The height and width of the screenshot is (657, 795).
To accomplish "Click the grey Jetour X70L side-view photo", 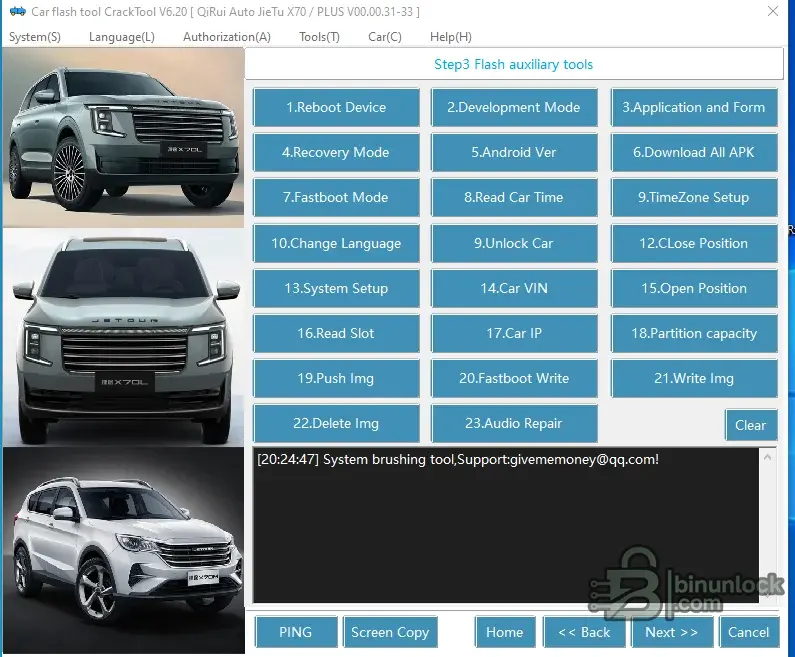I will pos(123,137).
